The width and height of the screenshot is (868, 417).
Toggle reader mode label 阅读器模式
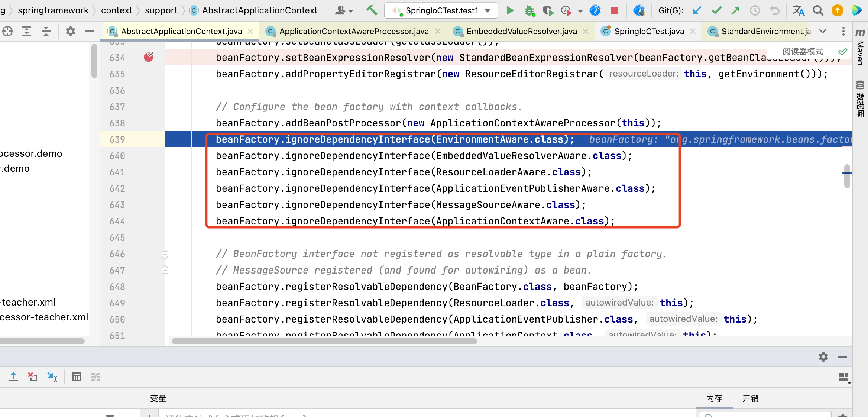coord(803,51)
